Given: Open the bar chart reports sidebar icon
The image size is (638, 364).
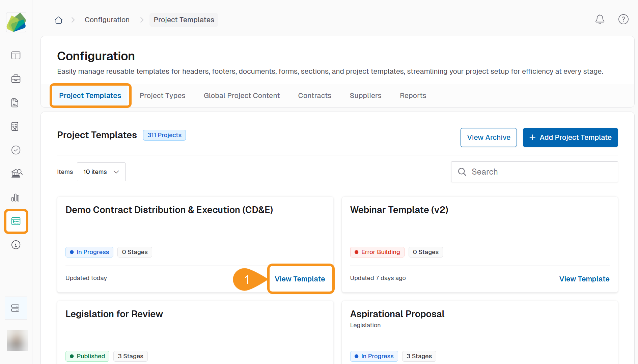Looking at the screenshot, I should point(16,198).
